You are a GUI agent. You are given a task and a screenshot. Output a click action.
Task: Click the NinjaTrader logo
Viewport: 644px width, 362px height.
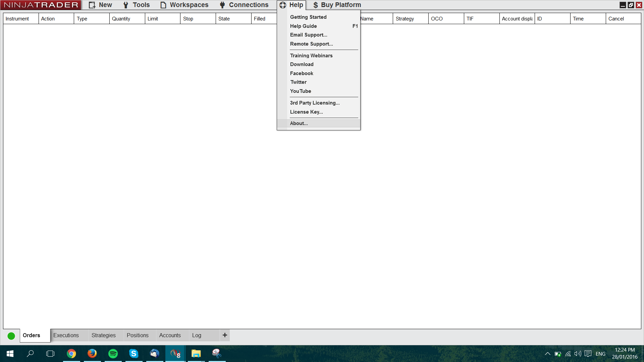pos(41,5)
